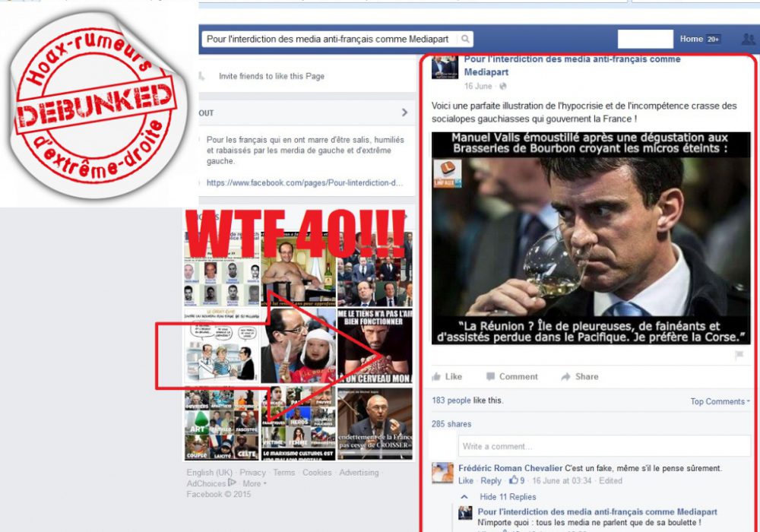Click the AdChoices footer link
Screen dimensions: 760x532
(211, 483)
